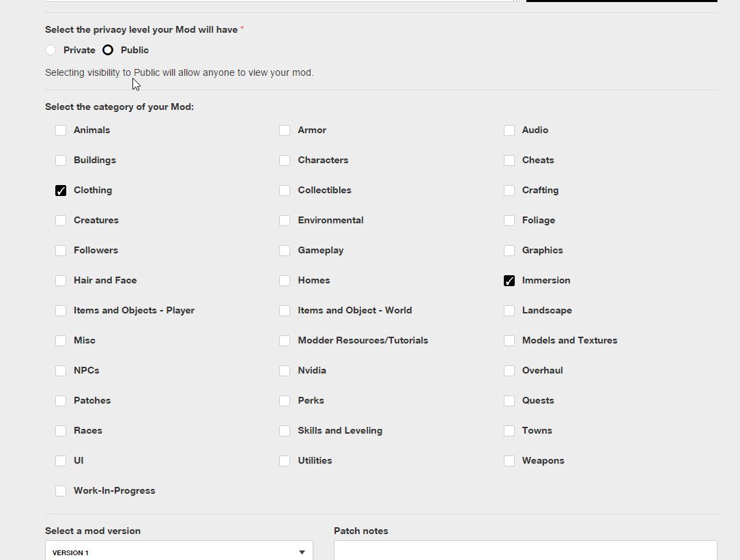This screenshot has width=740, height=560.
Task: Tick the Audio category checkbox
Action: click(x=509, y=130)
